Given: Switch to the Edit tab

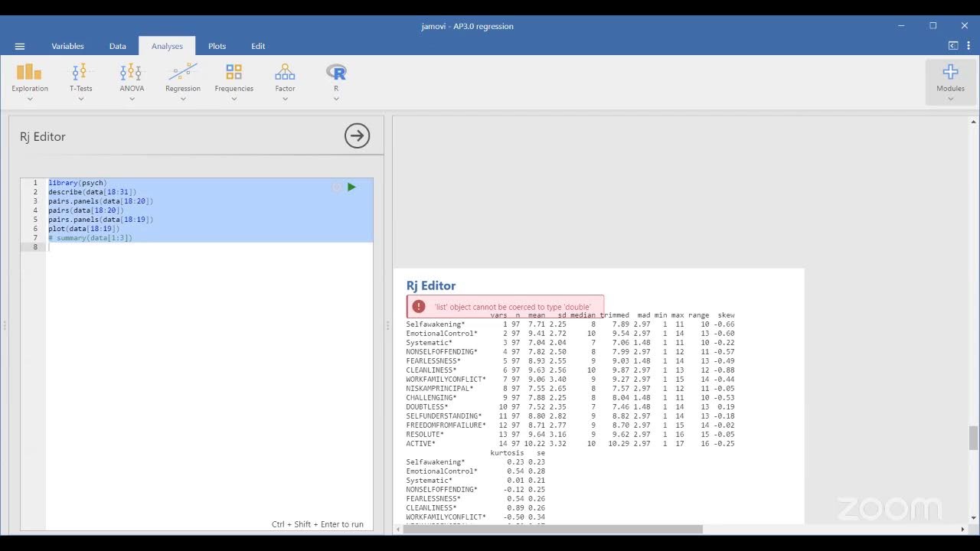Looking at the screenshot, I should coord(258,46).
